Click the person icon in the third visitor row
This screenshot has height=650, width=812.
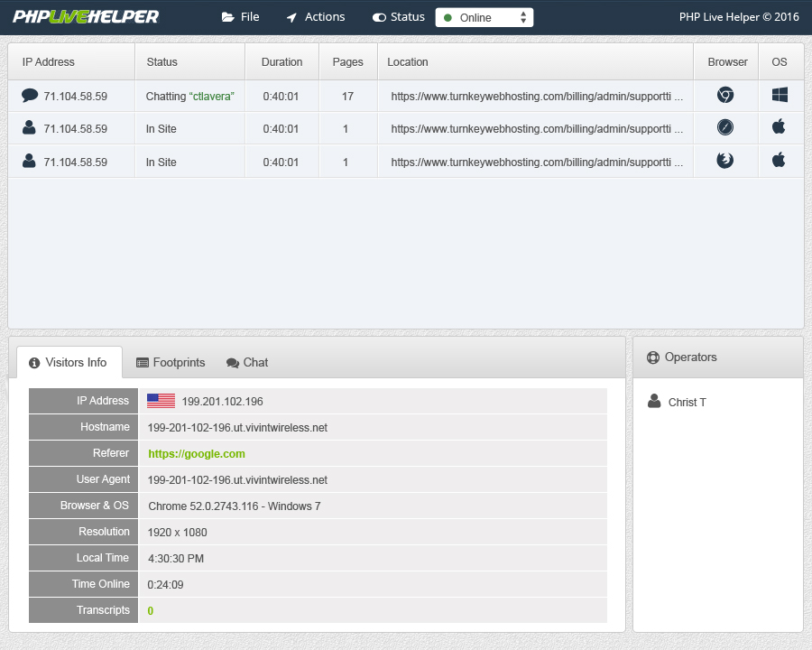click(30, 162)
